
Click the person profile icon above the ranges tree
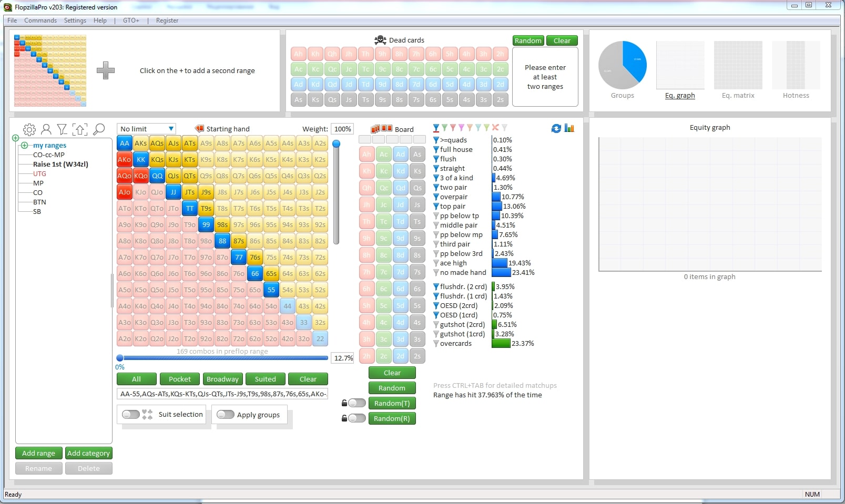tap(46, 129)
